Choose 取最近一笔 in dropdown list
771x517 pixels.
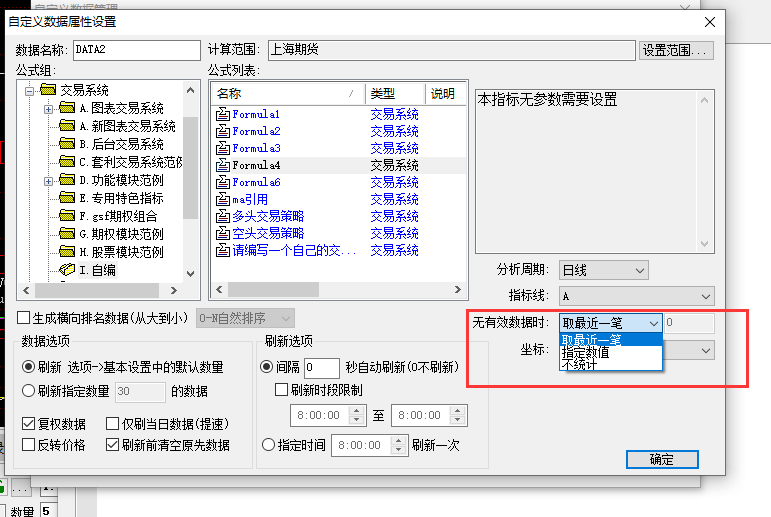[x=611, y=339]
